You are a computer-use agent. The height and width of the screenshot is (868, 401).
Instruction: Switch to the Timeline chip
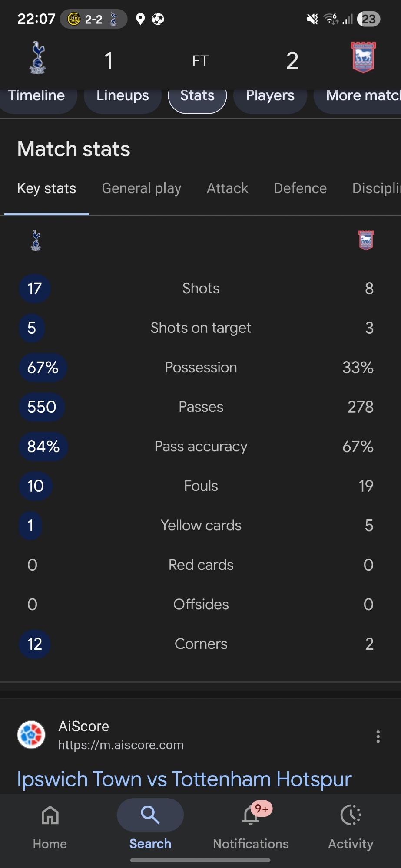click(x=36, y=96)
